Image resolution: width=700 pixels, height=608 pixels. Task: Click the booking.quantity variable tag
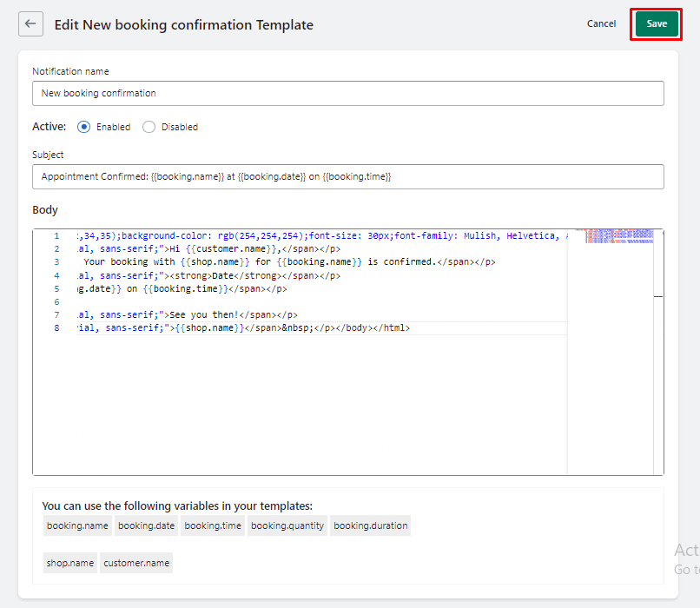pos(286,525)
